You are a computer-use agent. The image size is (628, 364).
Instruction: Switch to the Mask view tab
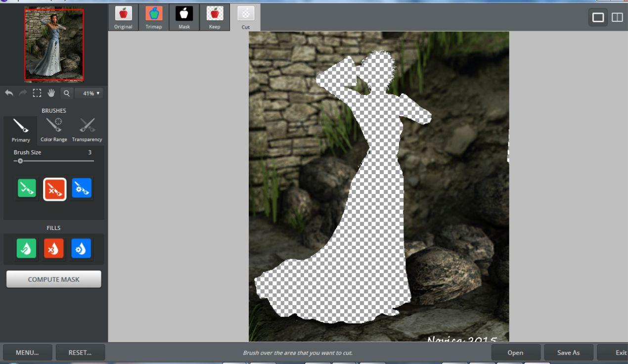tap(184, 18)
